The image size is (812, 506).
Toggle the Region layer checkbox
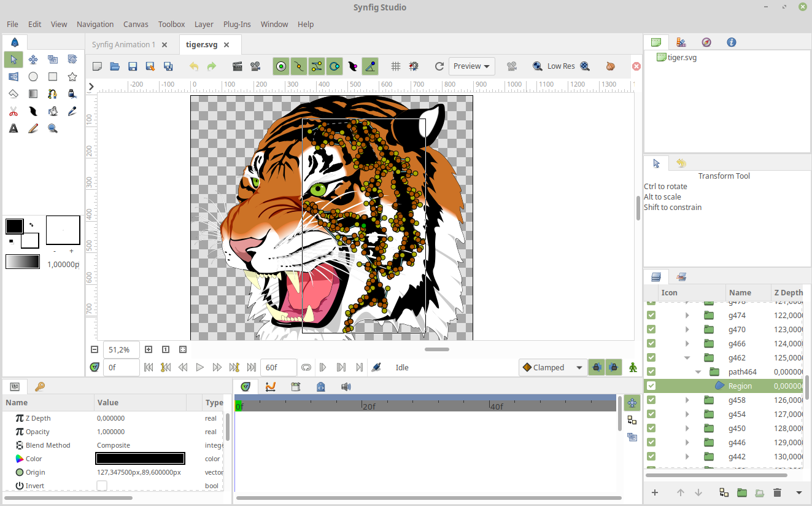click(651, 386)
